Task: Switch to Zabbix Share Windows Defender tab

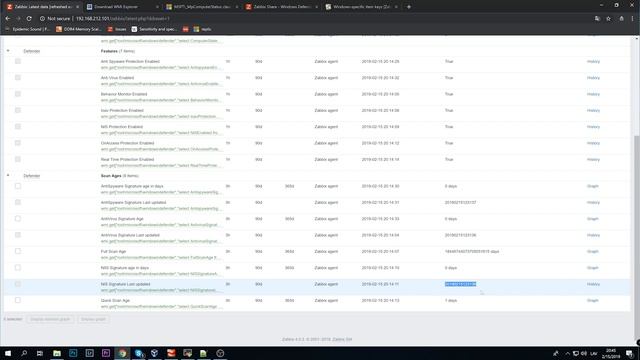Action: point(281,7)
